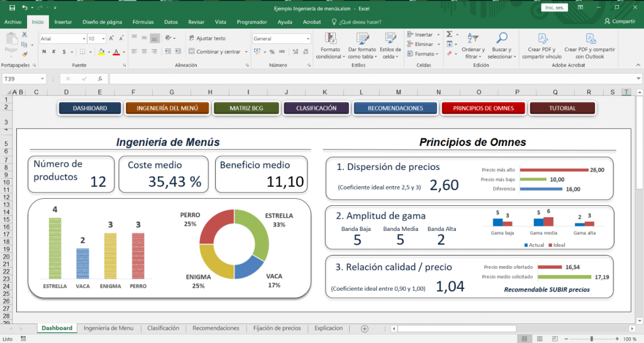
Task: Click the insert function fx icon
Action: pos(100,79)
